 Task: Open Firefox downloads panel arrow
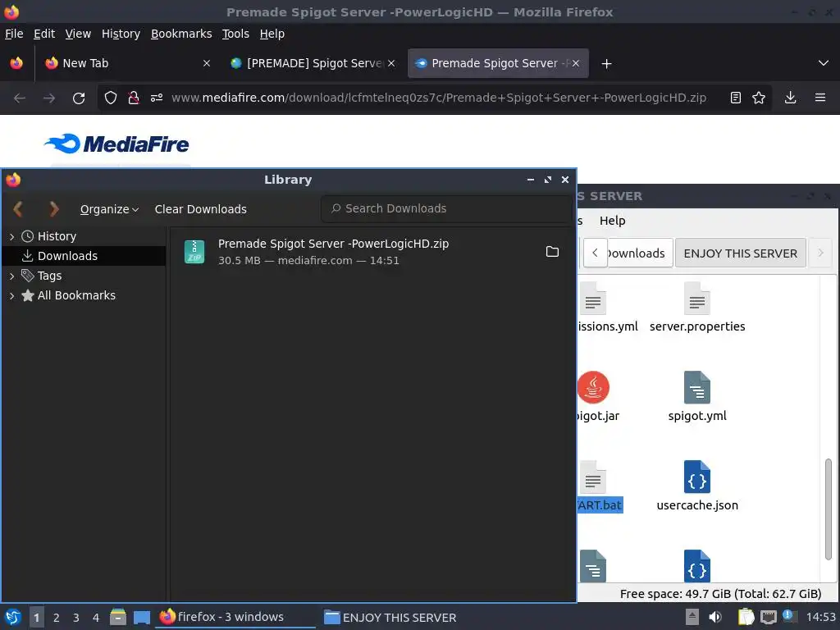click(790, 98)
